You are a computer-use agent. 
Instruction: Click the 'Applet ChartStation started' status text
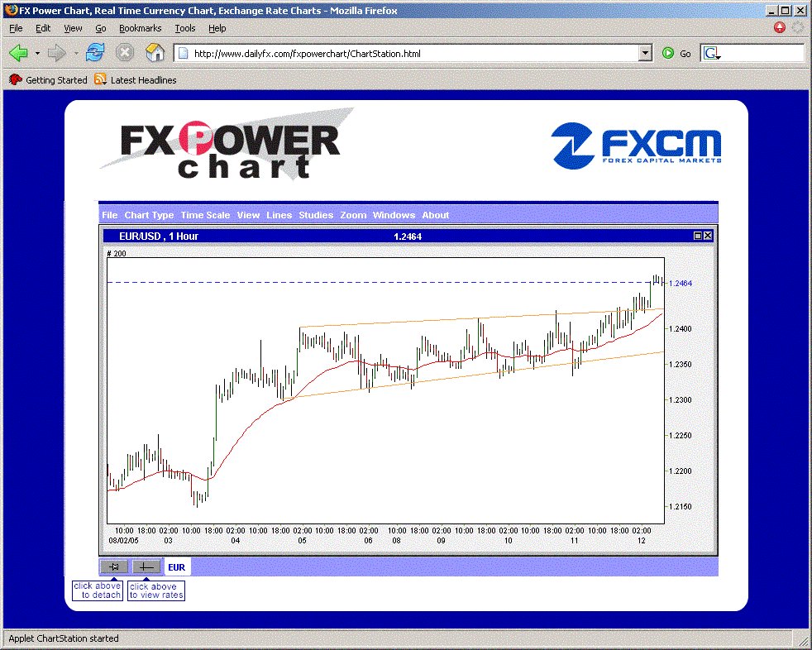pos(64,638)
